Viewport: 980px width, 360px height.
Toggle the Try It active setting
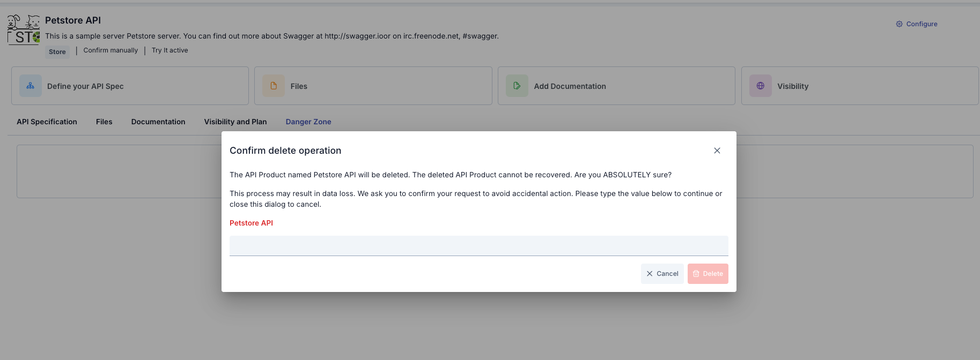(x=170, y=50)
